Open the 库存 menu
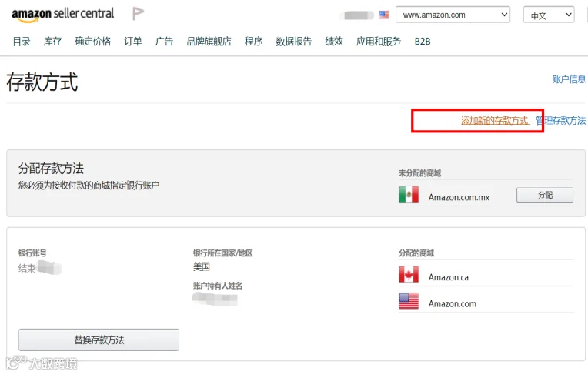The height and width of the screenshot is (375, 588). [x=52, y=42]
